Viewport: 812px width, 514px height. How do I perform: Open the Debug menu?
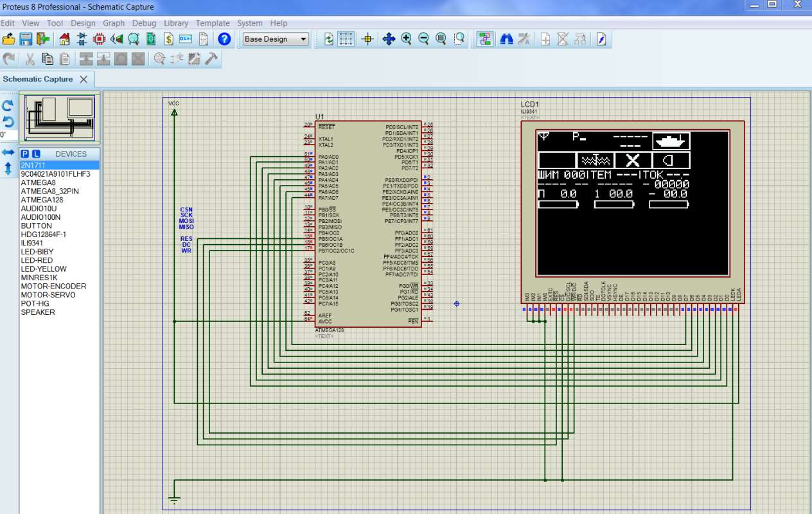145,23
